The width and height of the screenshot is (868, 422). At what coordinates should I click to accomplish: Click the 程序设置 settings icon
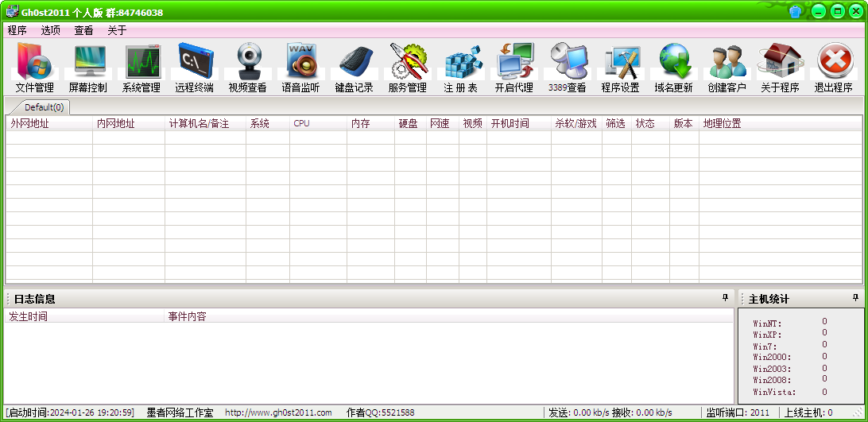[x=621, y=68]
